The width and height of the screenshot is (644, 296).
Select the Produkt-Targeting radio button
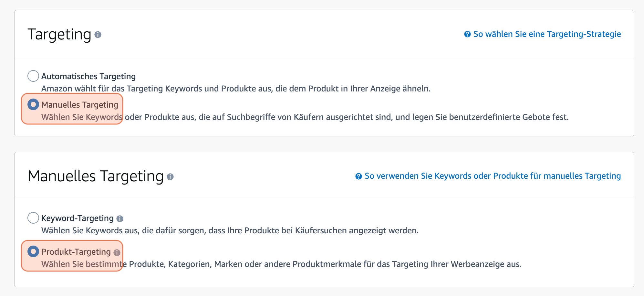click(x=33, y=252)
